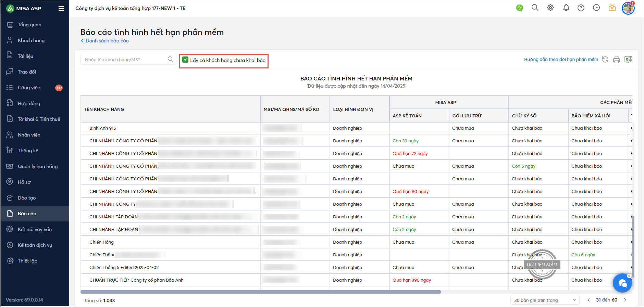
Task: Click the company name in the header
Action: pos(130,8)
